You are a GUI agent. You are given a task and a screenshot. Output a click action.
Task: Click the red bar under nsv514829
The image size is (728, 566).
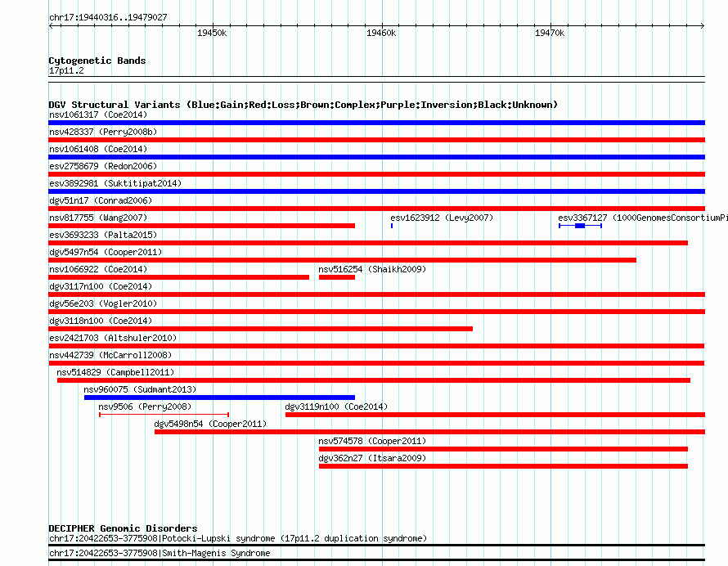click(374, 380)
